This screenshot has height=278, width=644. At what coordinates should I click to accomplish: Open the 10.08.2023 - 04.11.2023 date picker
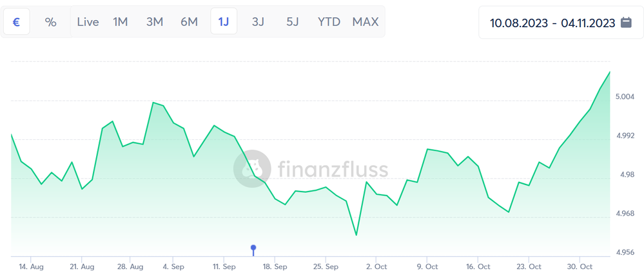pos(558,22)
